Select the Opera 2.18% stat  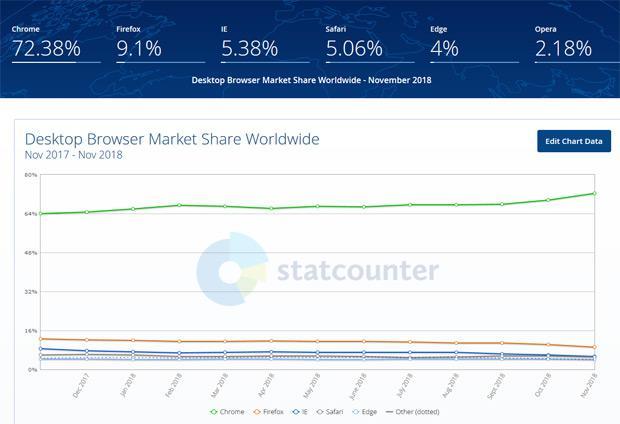click(577, 44)
